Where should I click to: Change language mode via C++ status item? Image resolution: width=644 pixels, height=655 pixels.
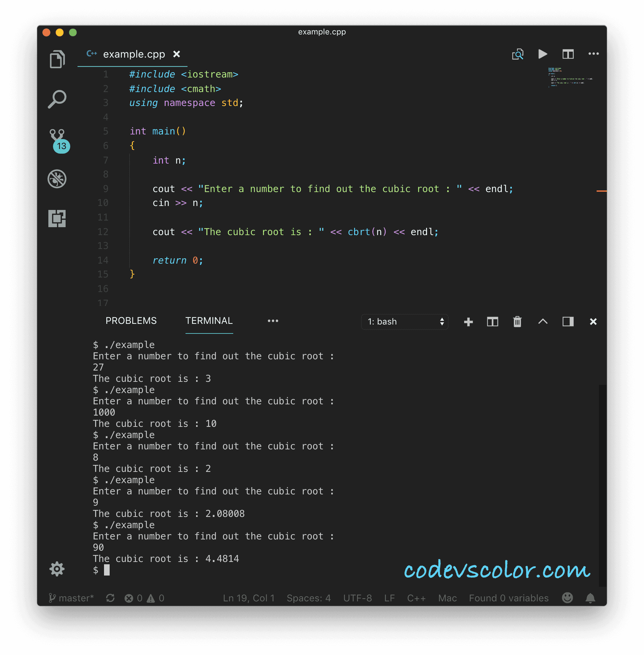(x=416, y=598)
